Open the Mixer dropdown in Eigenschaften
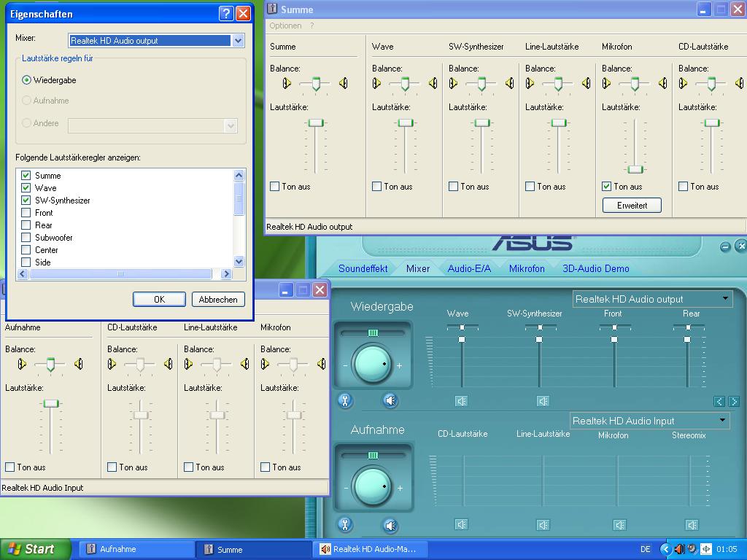Screen dimensions: 747x560 pos(239,41)
